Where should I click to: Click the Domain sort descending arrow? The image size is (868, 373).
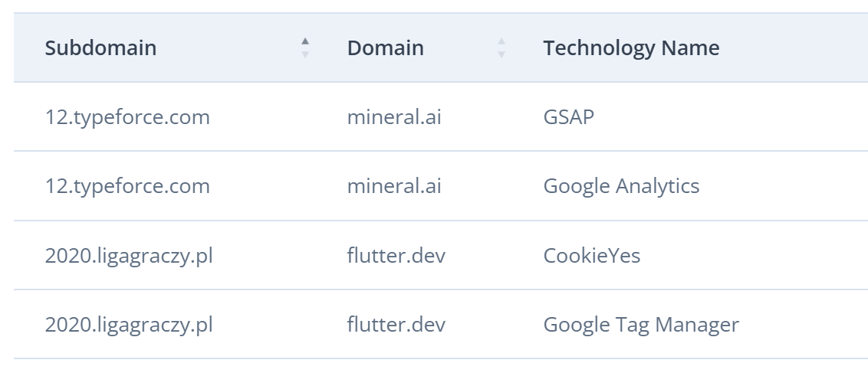[x=501, y=54]
